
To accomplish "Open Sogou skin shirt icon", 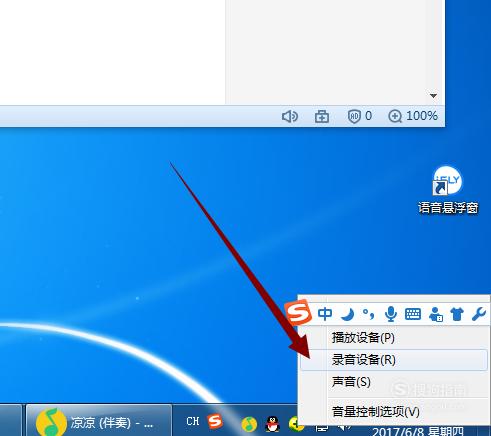I will [457, 314].
